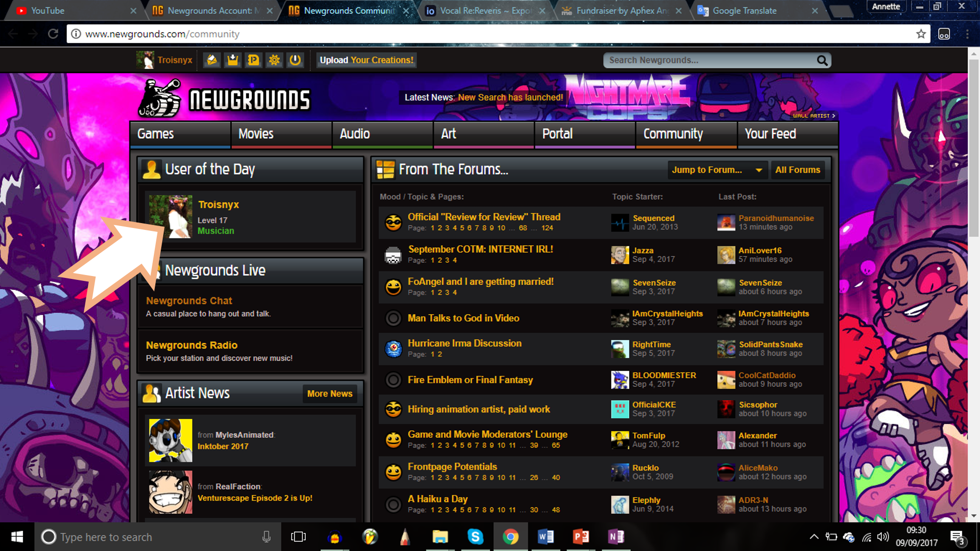Viewport: 980px width, 551px height.
Task: Open File Explorer from the taskbar
Action: 440,537
